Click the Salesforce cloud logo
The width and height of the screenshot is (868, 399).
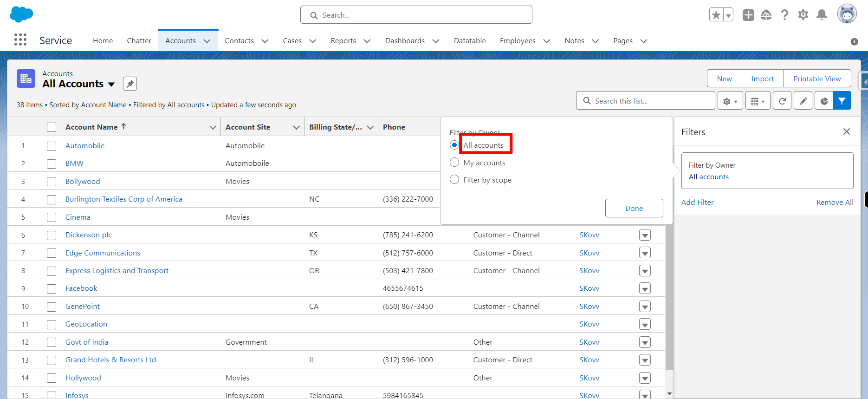click(x=21, y=14)
